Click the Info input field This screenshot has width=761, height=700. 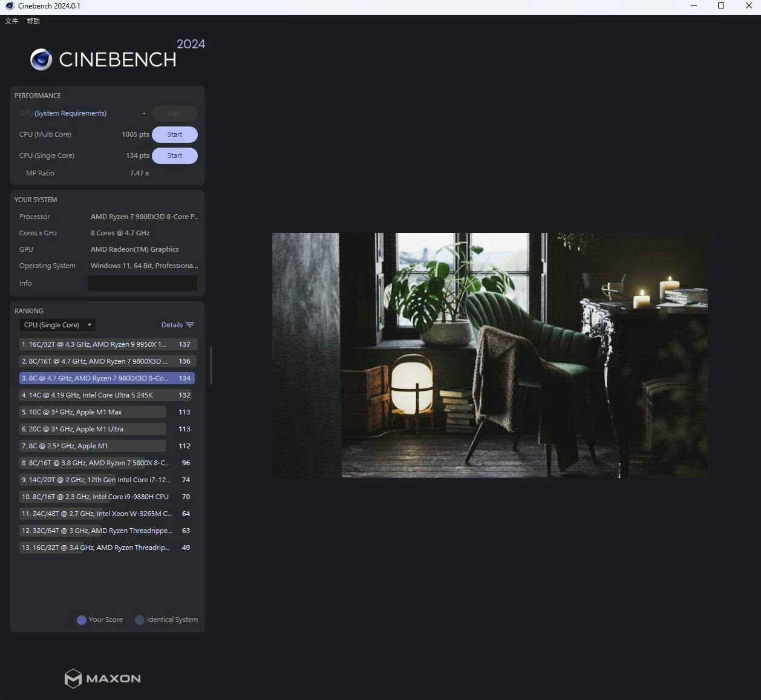tap(142, 283)
